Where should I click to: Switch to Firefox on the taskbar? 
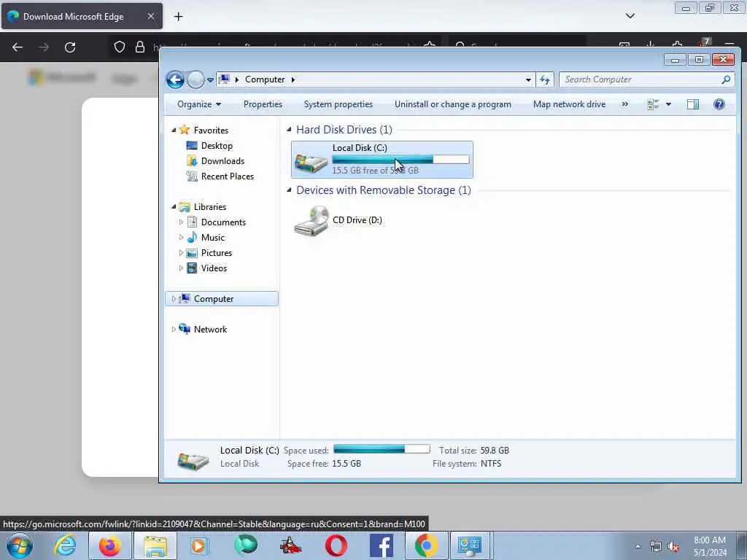(x=110, y=545)
